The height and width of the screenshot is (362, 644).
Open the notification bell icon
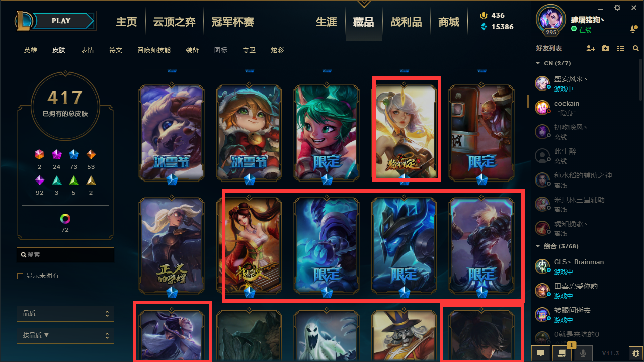click(633, 30)
